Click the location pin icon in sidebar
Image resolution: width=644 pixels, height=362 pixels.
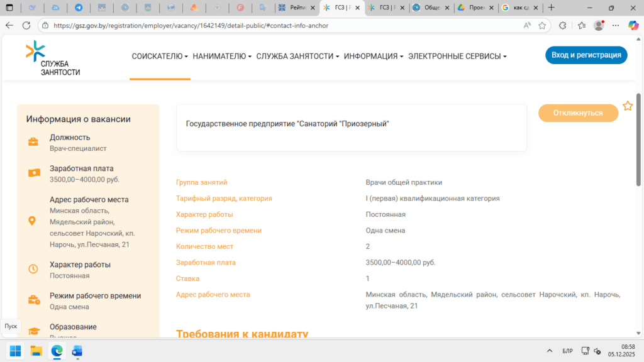(33, 221)
